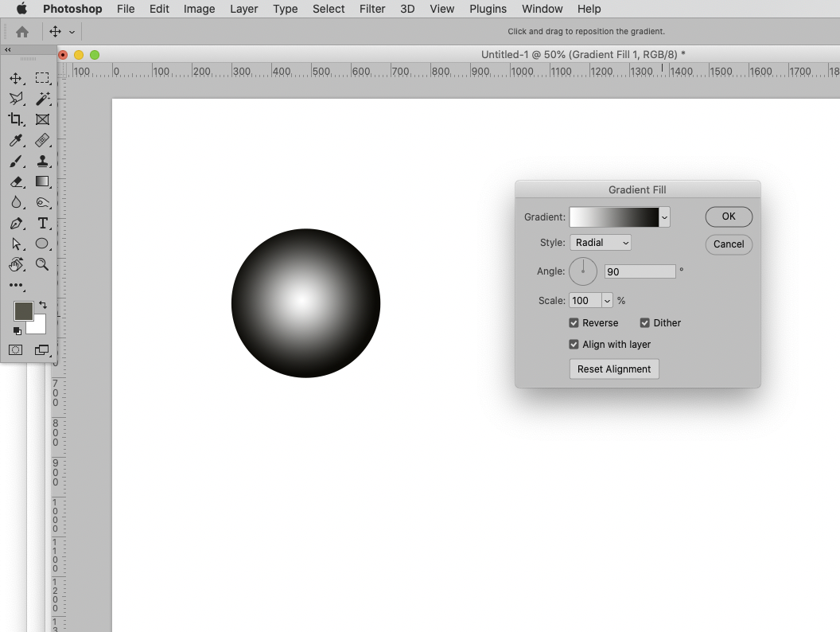Open the Style dropdown

[601, 242]
